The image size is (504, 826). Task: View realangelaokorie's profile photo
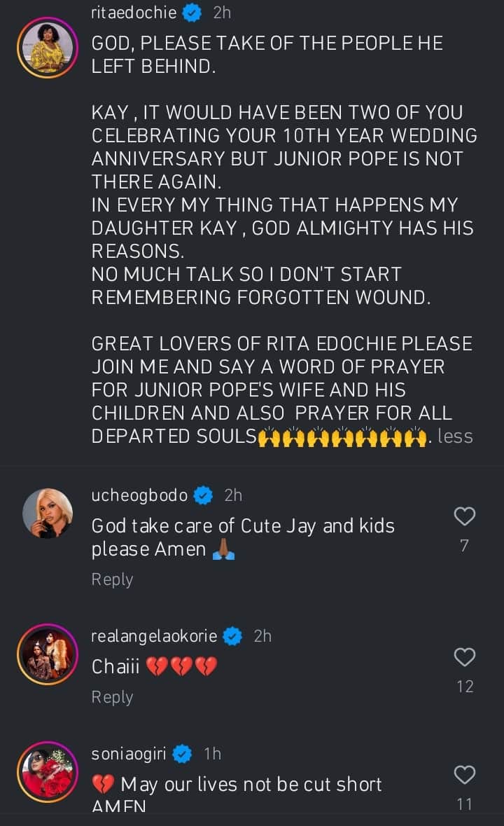click(47, 654)
